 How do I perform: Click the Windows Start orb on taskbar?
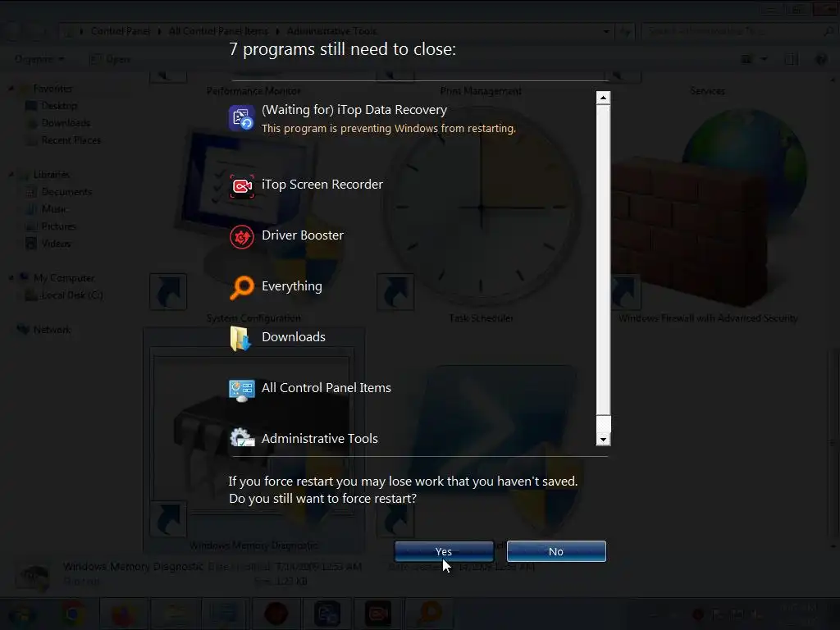(x=21, y=614)
